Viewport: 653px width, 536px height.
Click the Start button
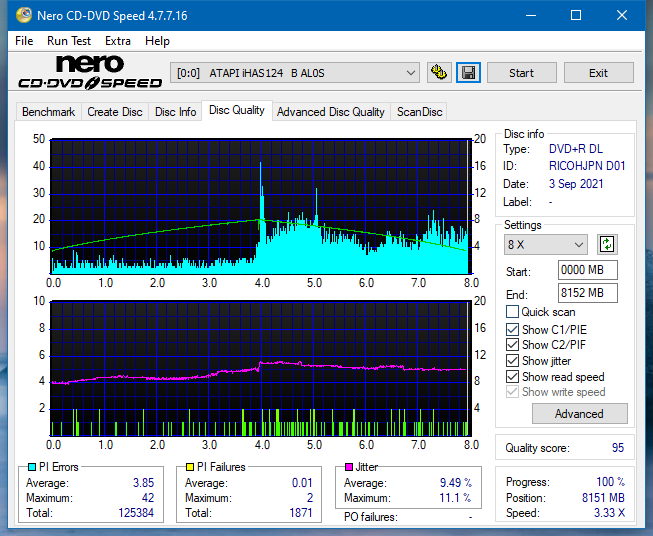(x=521, y=73)
